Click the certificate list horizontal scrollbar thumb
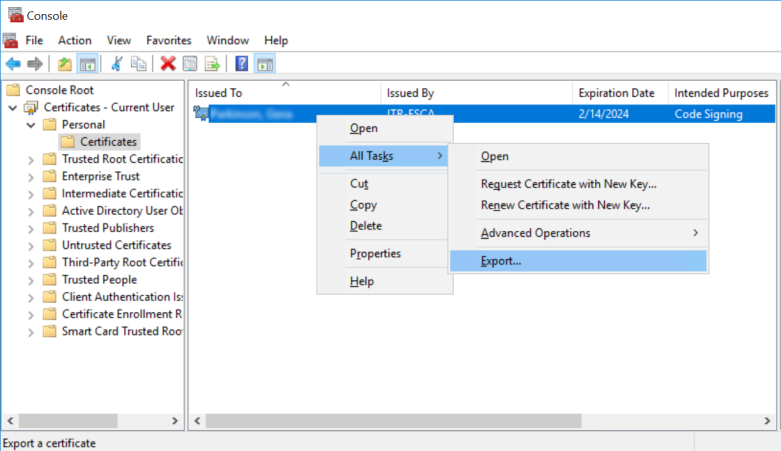The image size is (781, 451). (393, 421)
